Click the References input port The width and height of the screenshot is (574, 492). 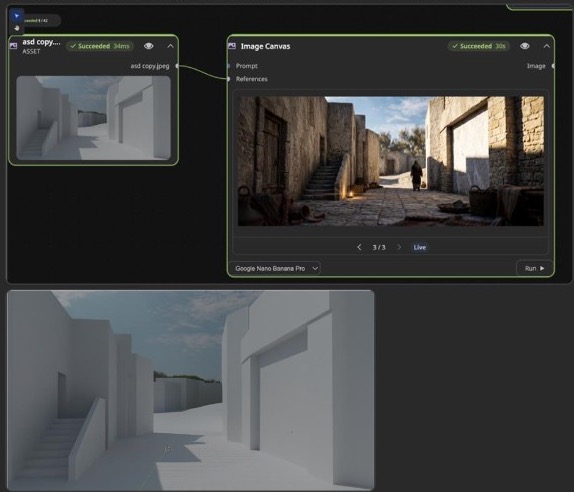click(x=228, y=79)
